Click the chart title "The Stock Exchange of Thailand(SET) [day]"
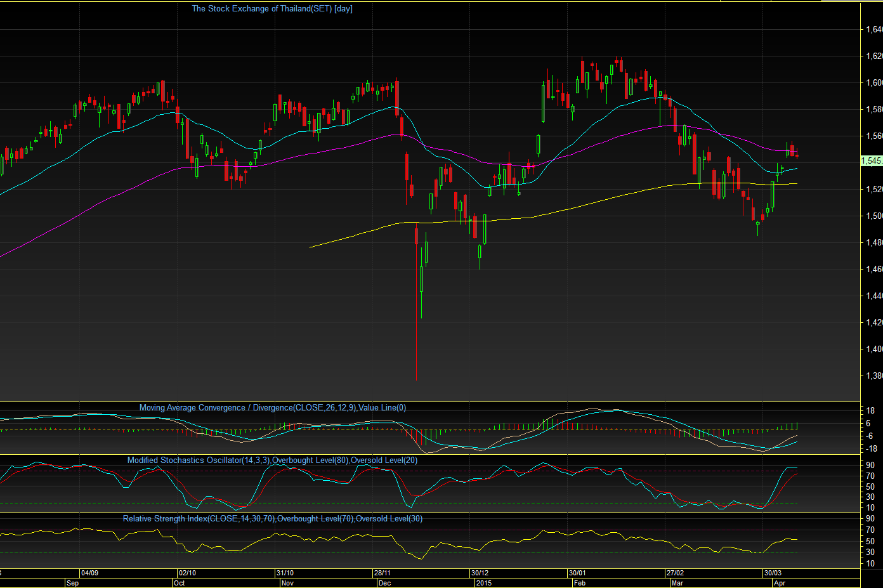 272,9
